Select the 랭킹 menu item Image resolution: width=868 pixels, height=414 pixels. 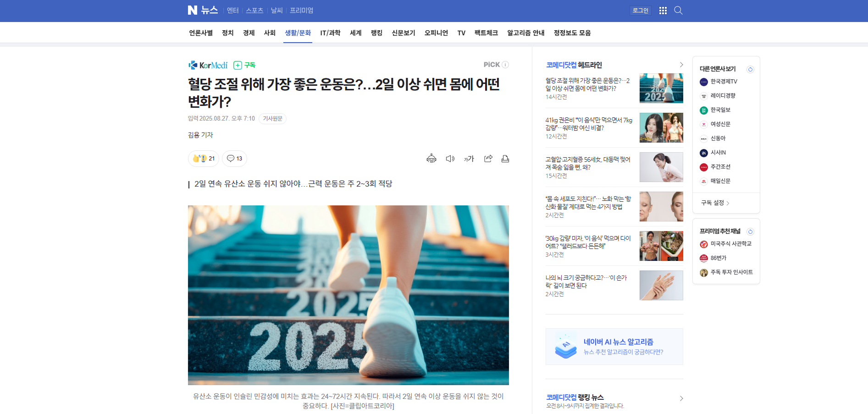376,33
